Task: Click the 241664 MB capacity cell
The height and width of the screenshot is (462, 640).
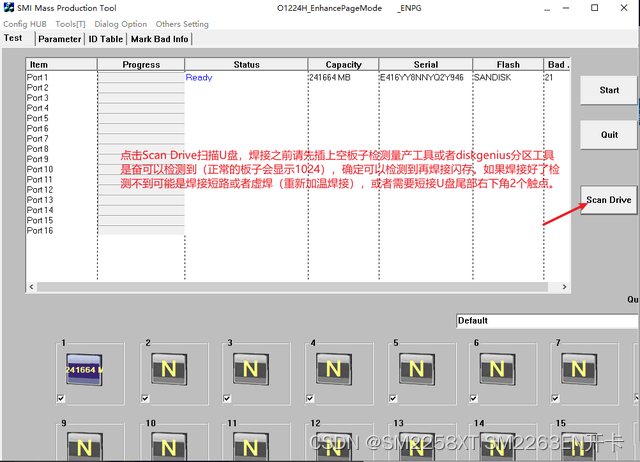Action: tap(330, 78)
